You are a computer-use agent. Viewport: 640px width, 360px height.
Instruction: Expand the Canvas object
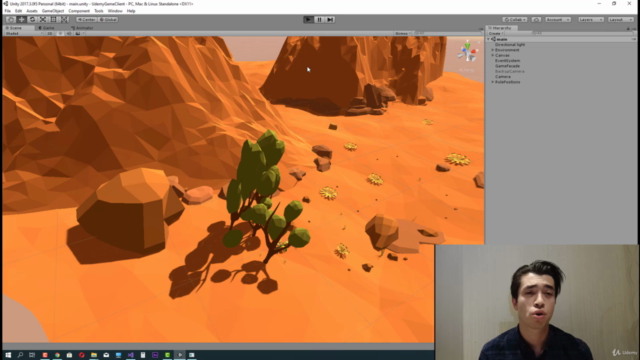(493, 55)
